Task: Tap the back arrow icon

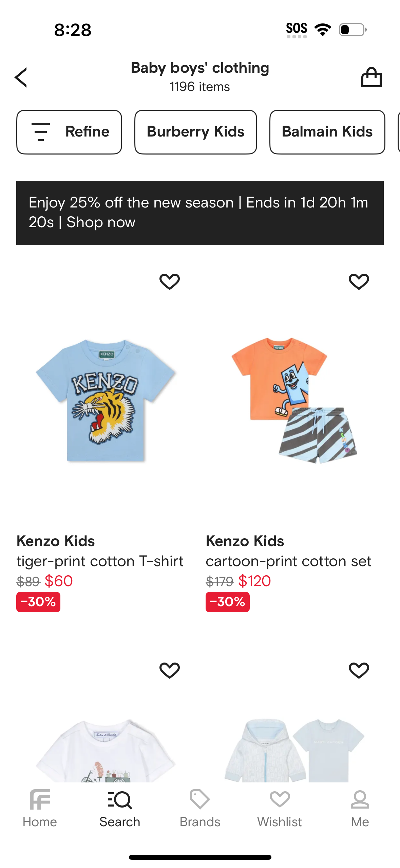Action: pos(21,77)
